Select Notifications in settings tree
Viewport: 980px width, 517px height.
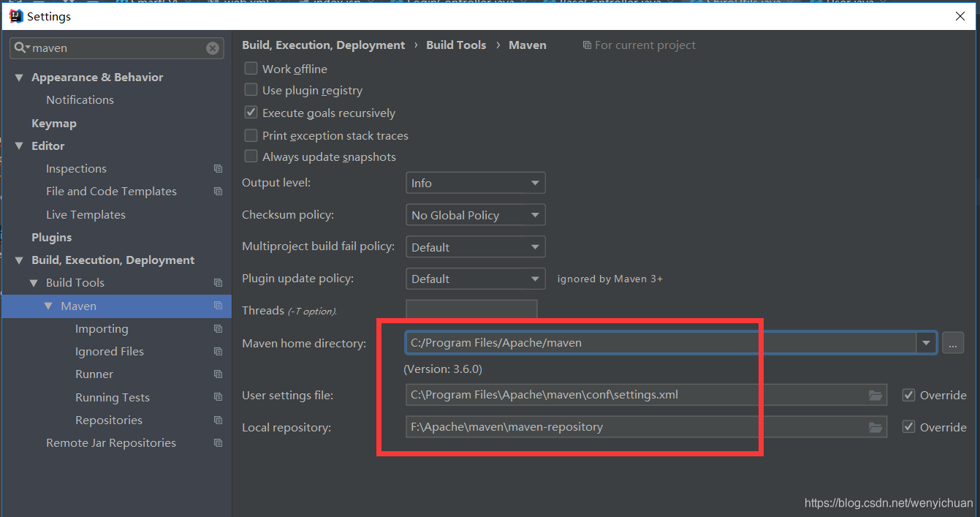click(x=80, y=100)
